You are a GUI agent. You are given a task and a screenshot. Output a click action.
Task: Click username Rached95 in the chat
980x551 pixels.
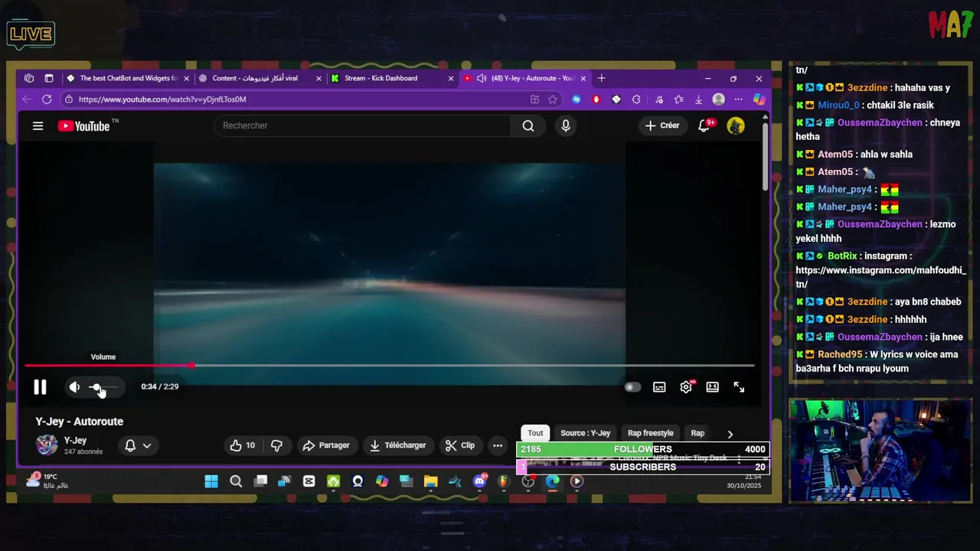click(x=840, y=354)
